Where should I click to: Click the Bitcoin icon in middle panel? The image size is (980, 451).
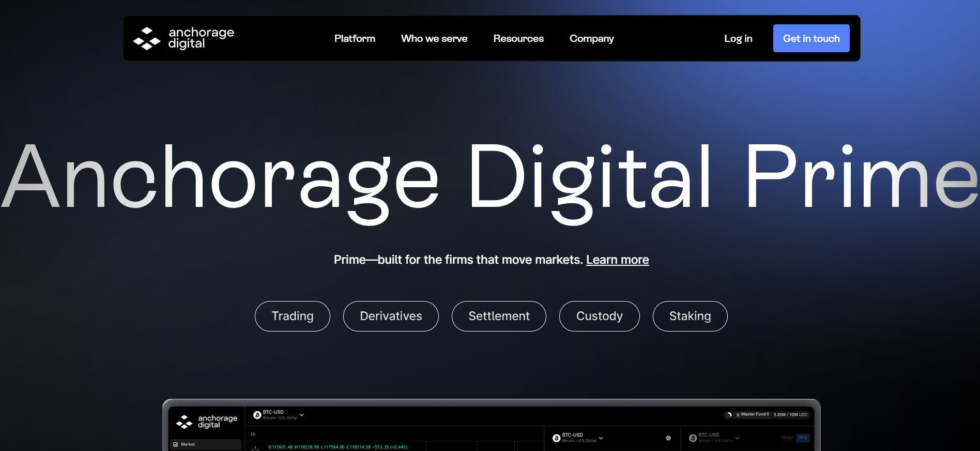pyautogui.click(x=557, y=438)
